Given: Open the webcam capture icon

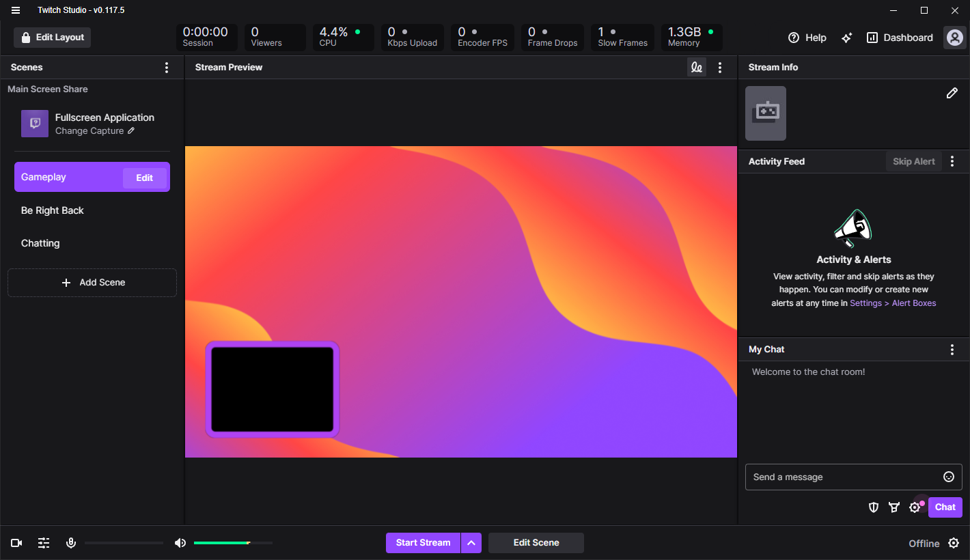Looking at the screenshot, I should click(x=16, y=542).
